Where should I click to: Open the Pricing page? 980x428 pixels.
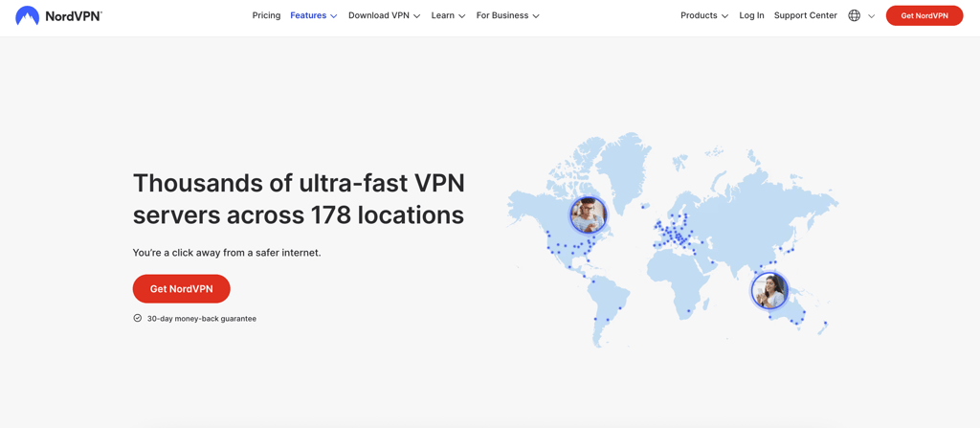coord(266,15)
